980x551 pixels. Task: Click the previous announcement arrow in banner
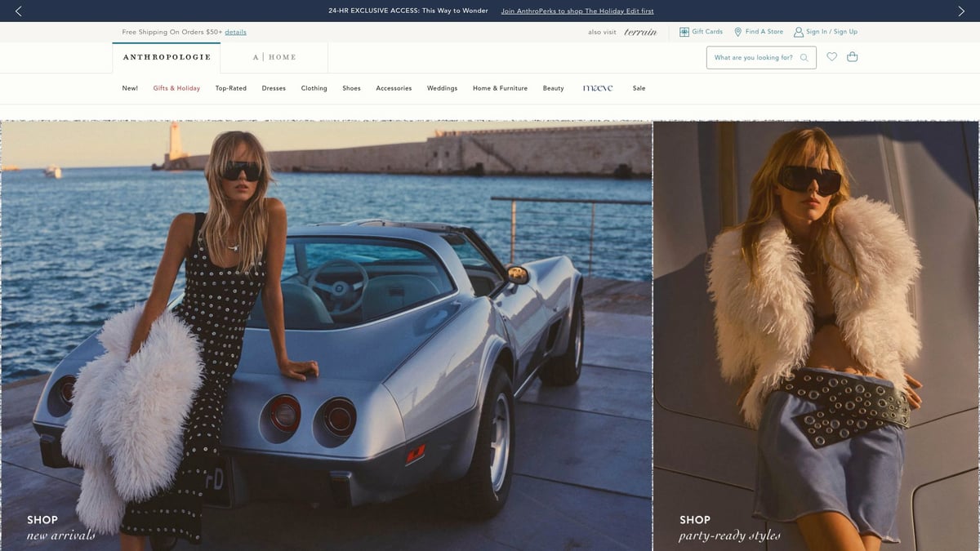(x=19, y=11)
